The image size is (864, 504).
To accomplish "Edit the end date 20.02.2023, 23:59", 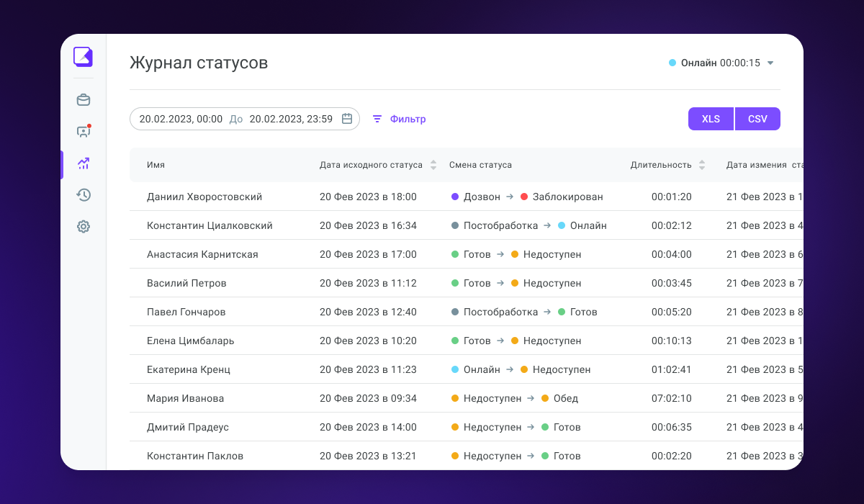I will coord(291,119).
